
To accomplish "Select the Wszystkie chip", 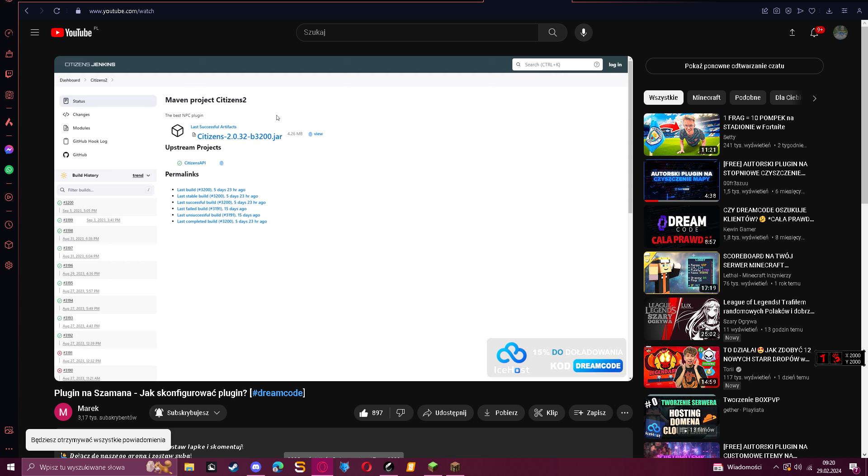I will tap(663, 98).
